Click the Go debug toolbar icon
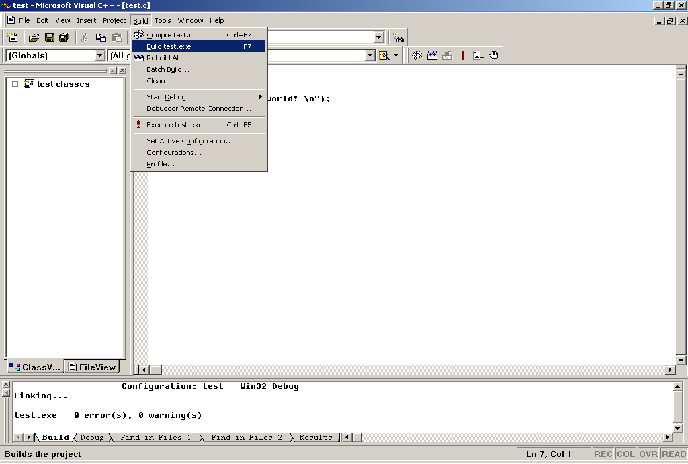Image resolution: width=688 pixels, height=464 pixels. (x=478, y=55)
